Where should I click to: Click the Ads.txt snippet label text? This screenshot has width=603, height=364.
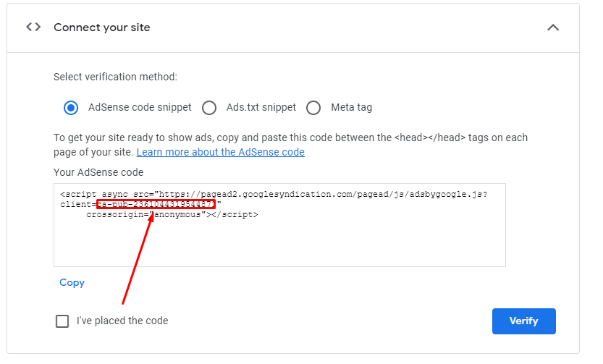[261, 107]
